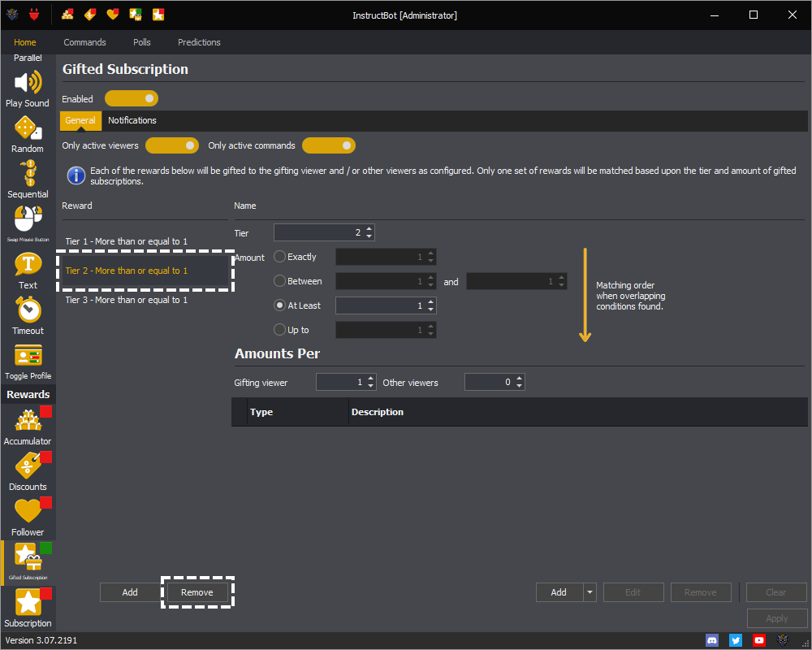Click the owl icon in the status bar
Screen dimensions: 812x650
783,640
